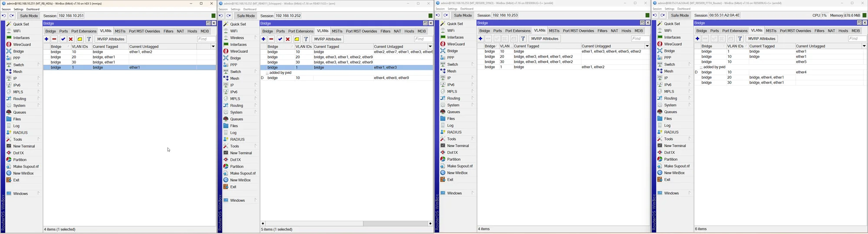Image resolution: width=868 pixels, height=234 pixels.
Task: Open Queues in the RB5009 SYNO sidebar
Action: click(454, 112)
